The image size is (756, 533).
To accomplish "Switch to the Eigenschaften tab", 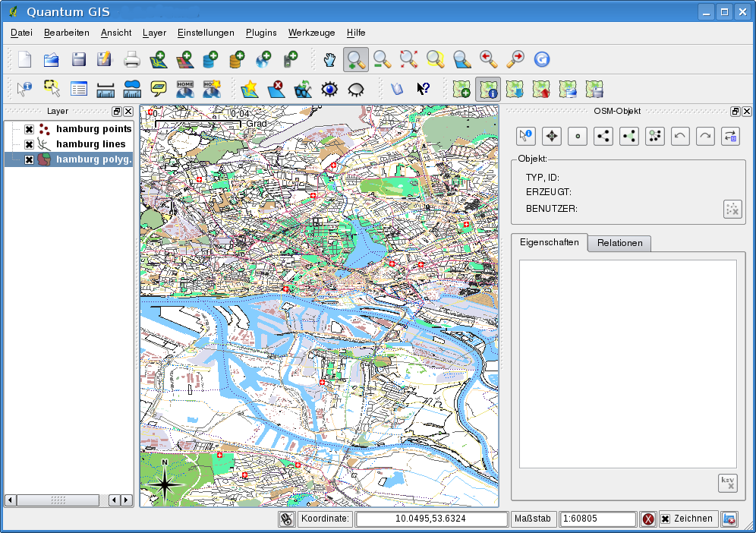I will (549, 242).
